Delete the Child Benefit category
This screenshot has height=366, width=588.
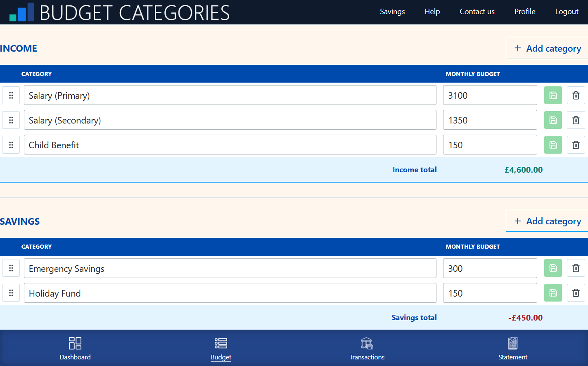click(576, 145)
